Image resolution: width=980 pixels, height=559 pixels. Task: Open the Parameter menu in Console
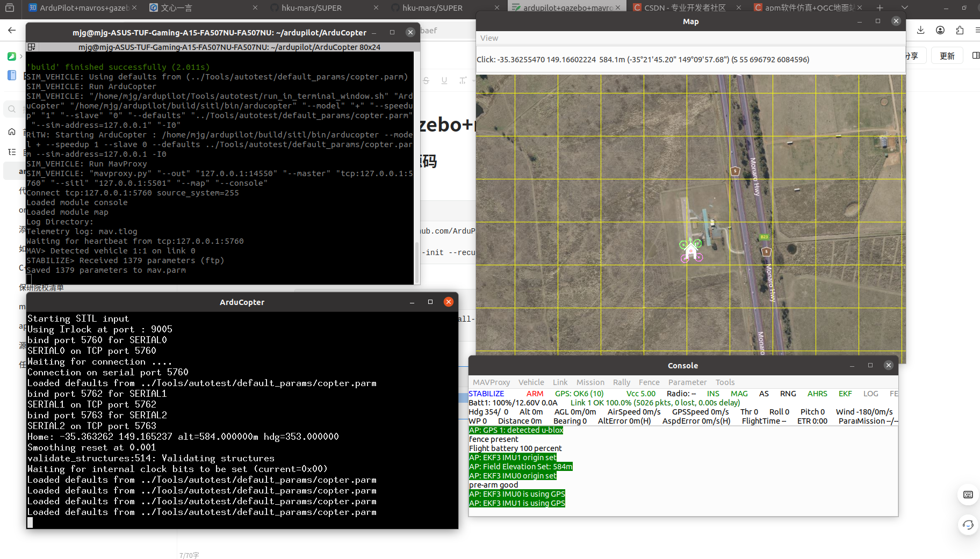click(687, 382)
